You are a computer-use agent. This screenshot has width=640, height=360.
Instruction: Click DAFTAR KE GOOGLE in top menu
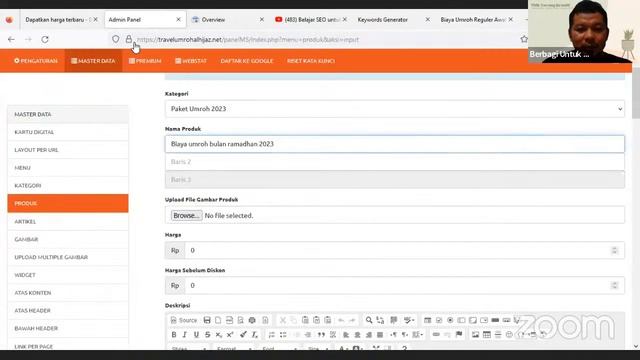coord(247,61)
